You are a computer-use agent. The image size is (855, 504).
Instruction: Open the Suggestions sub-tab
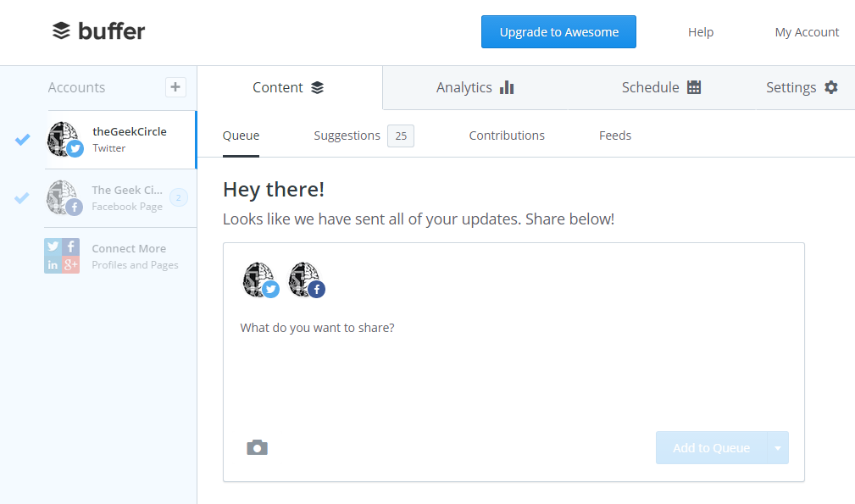click(347, 136)
